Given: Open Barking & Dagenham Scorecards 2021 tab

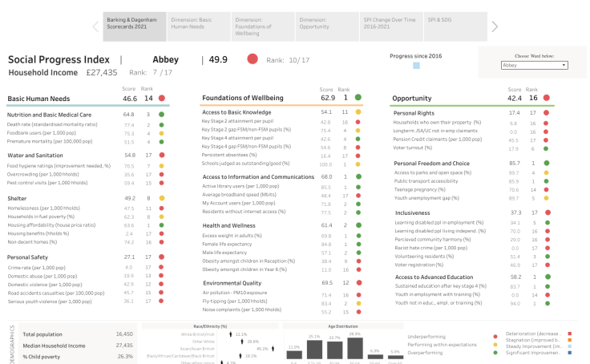Looking at the screenshot, I should 135,26.
